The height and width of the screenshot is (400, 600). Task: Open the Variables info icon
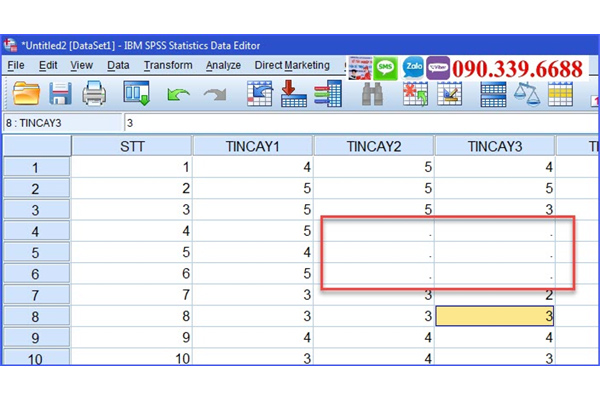(x=328, y=93)
